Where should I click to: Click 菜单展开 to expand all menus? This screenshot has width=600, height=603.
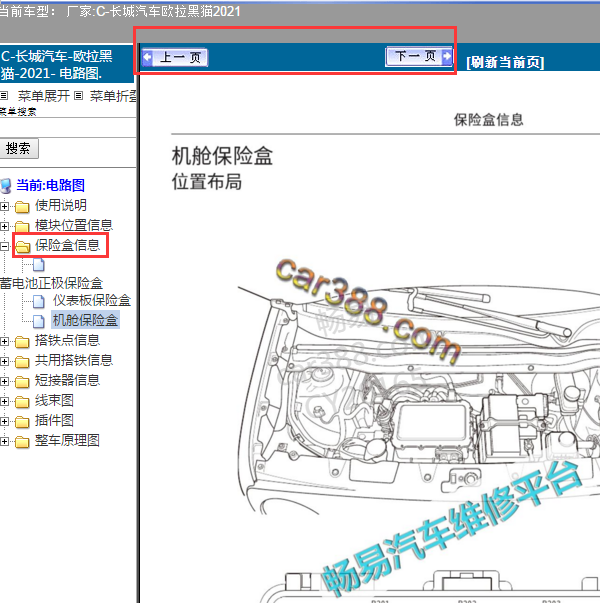tap(44, 96)
